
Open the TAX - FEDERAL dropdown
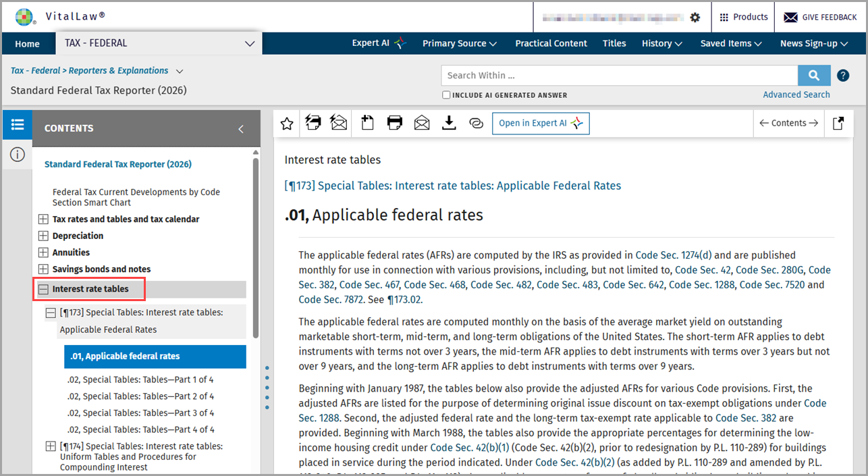pyautogui.click(x=159, y=43)
